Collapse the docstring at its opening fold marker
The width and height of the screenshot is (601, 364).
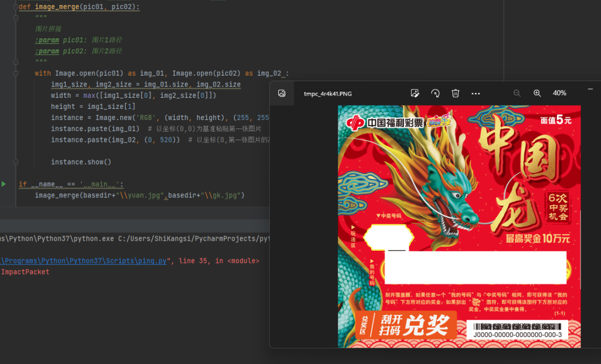(x=16, y=18)
